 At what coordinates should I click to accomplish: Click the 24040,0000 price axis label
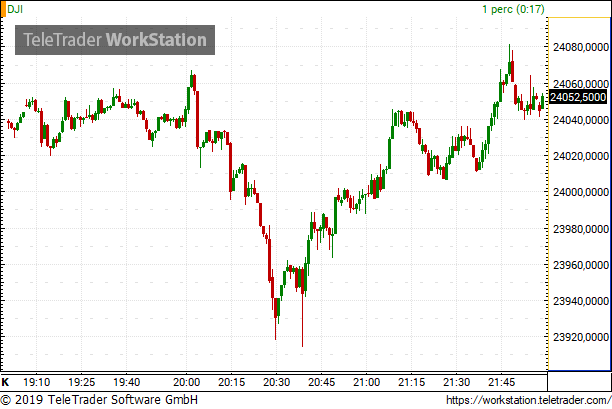pyautogui.click(x=581, y=120)
